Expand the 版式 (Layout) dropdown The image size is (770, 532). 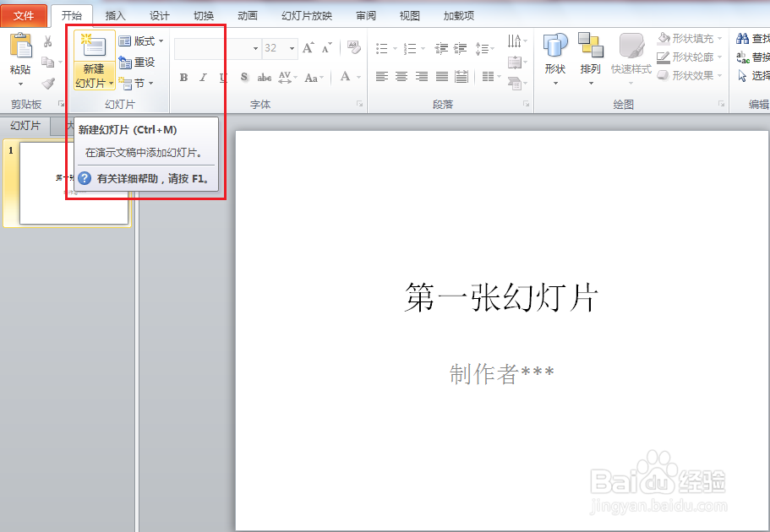[x=139, y=41]
